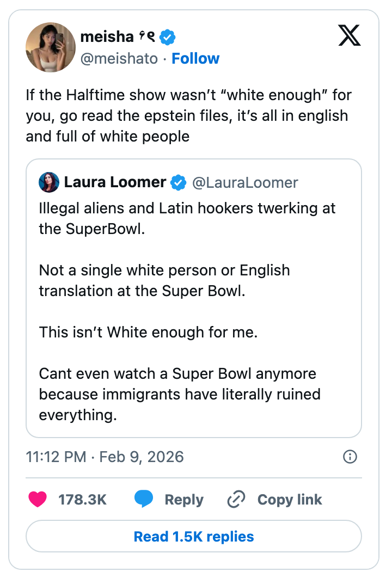Click the chain link icon
This screenshot has height=578, width=392.
(x=236, y=499)
